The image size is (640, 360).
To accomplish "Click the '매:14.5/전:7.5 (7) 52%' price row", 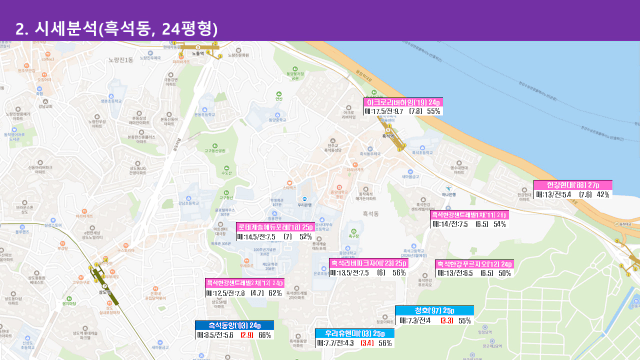I will [x=276, y=236].
